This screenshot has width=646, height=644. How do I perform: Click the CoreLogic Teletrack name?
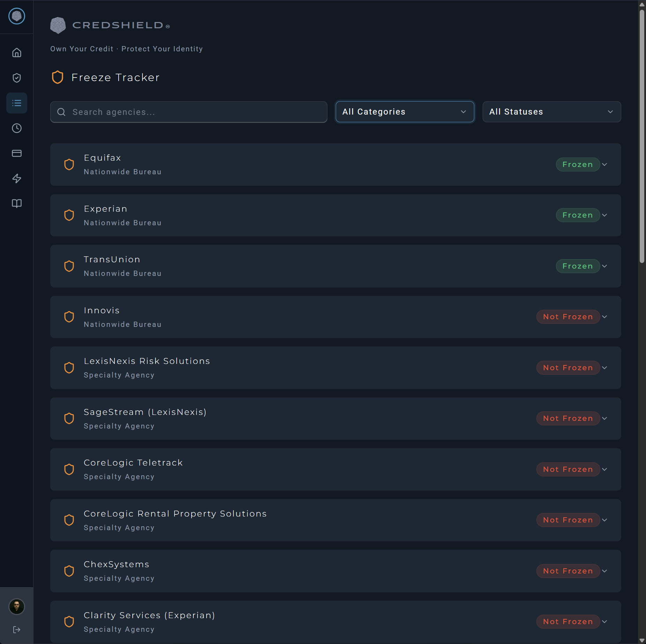click(133, 463)
